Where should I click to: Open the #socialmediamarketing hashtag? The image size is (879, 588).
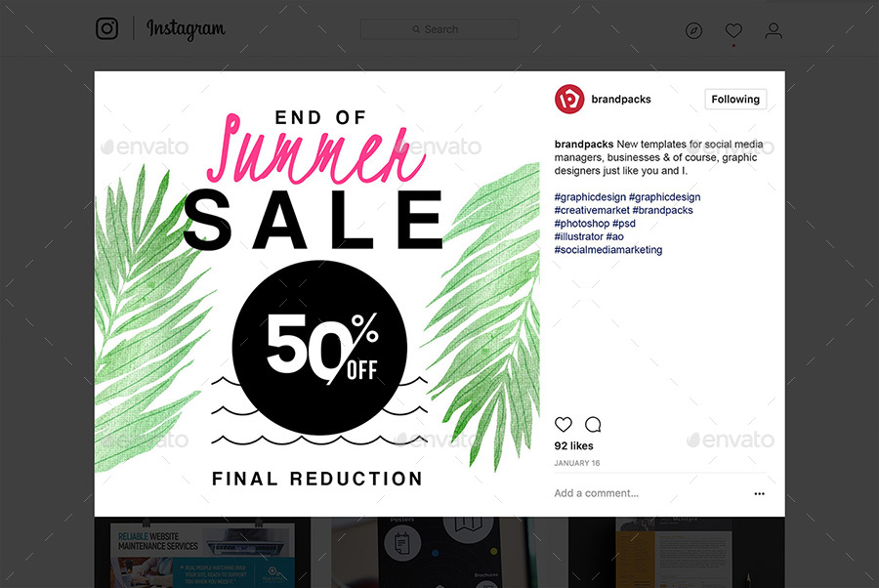point(608,249)
